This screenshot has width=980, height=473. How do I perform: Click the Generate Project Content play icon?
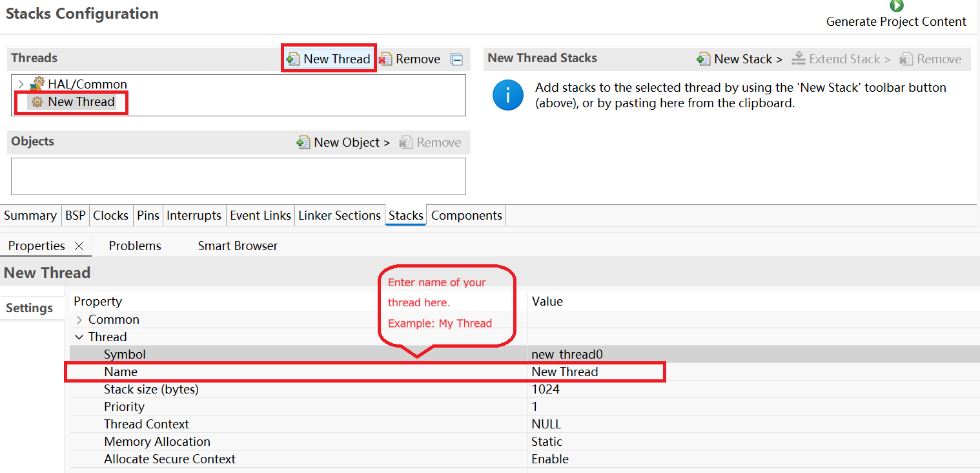[x=896, y=6]
